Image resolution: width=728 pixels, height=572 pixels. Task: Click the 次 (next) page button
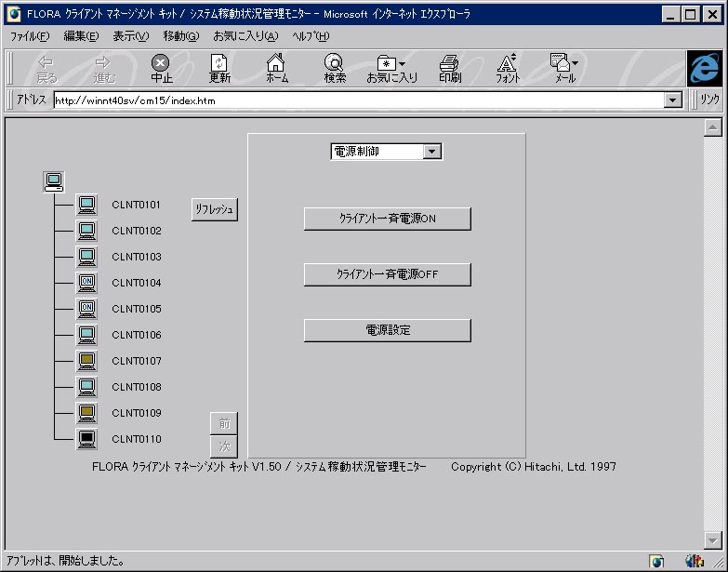224,446
